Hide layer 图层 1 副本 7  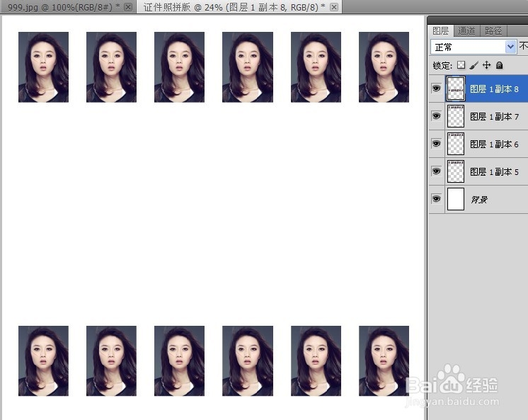[x=437, y=116]
